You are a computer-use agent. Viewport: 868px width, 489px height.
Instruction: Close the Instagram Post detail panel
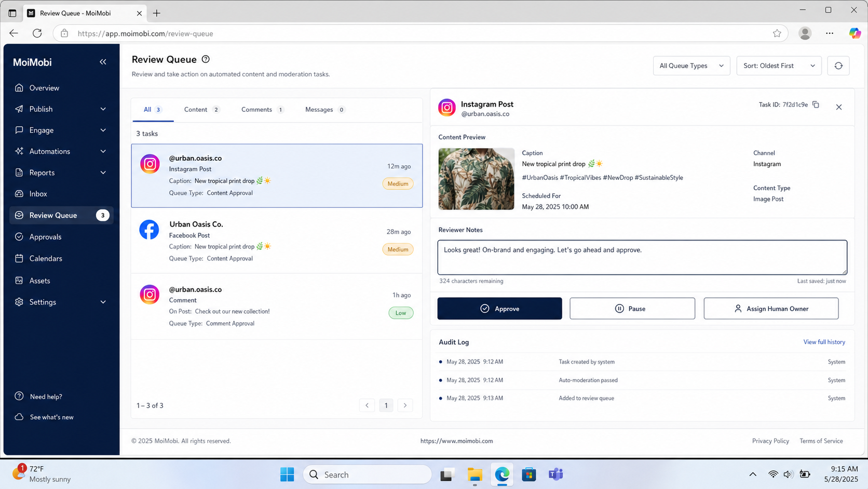coord(839,107)
